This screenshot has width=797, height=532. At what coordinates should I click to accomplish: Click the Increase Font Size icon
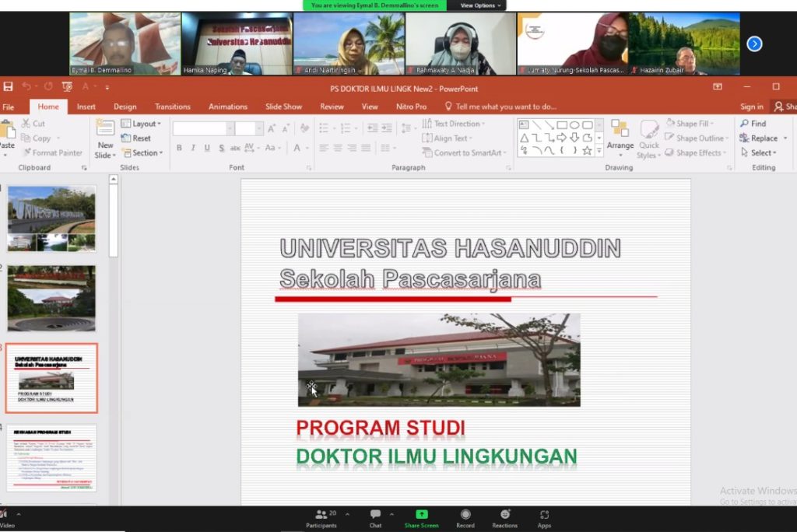click(270, 128)
